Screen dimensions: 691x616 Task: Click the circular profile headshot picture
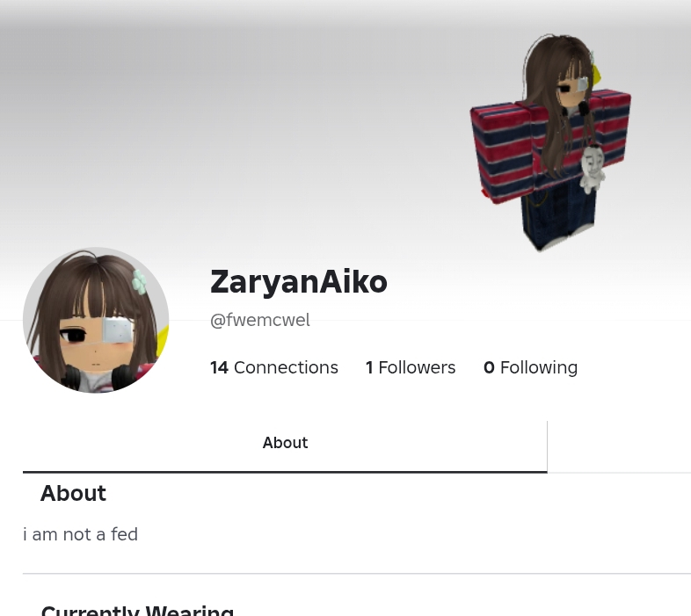point(96,321)
